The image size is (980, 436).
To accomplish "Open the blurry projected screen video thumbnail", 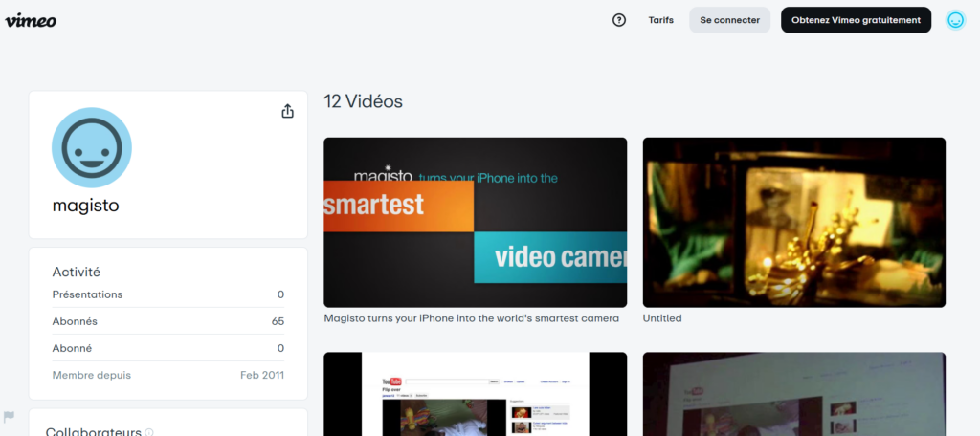I will pyautogui.click(x=793, y=394).
